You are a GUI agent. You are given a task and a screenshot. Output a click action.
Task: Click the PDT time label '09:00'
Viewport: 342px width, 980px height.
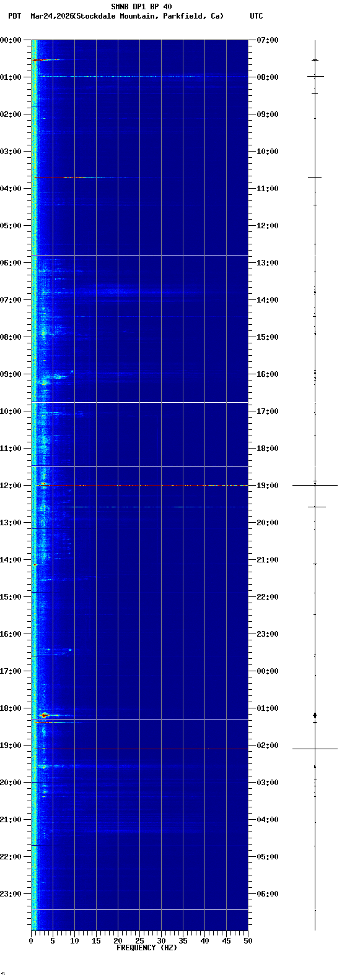click(x=11, y=374)
